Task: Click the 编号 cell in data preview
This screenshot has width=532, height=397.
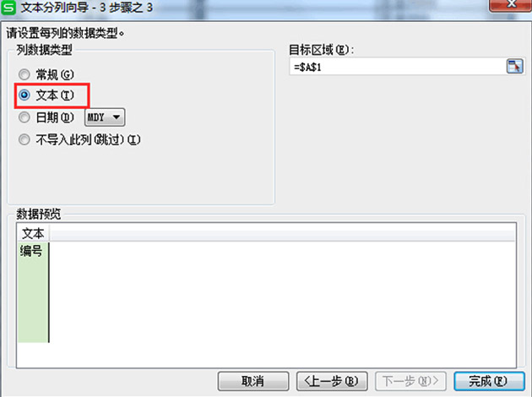Action: tap(33, 251)
